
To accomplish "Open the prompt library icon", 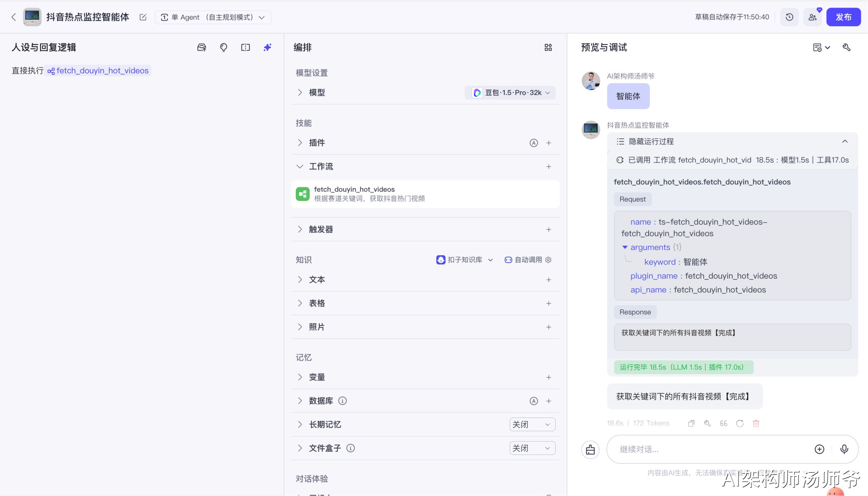I will pyautogui.click(x=202, y=47).
